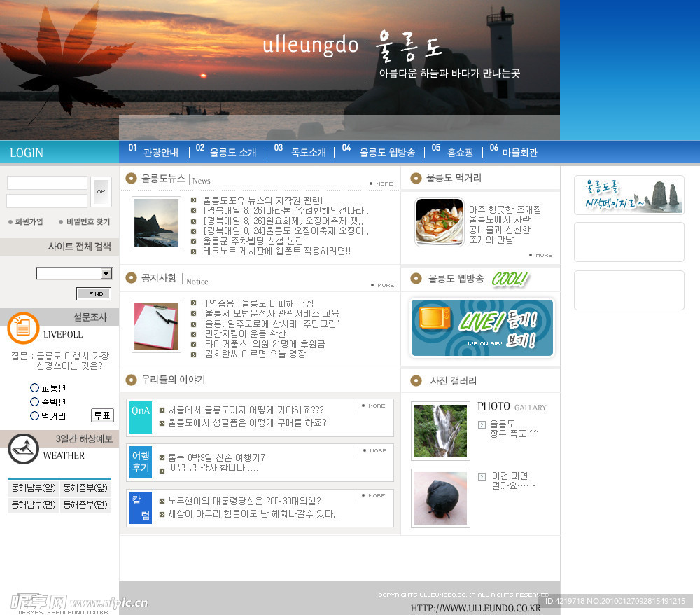
Task: Click the orange TV live broadcast icon
Action: pyautogui.click(x=435, y=319)
